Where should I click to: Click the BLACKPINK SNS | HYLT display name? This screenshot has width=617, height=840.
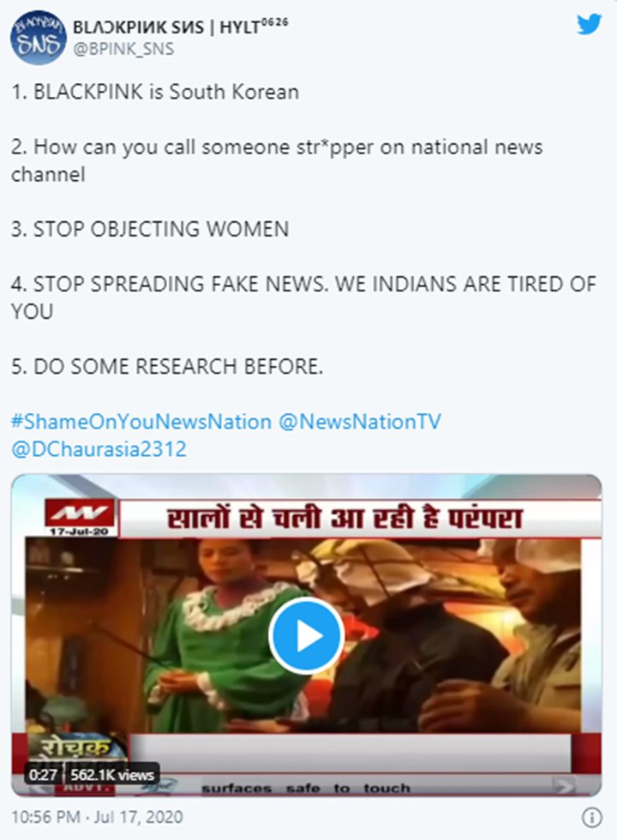tap(181, 27)
